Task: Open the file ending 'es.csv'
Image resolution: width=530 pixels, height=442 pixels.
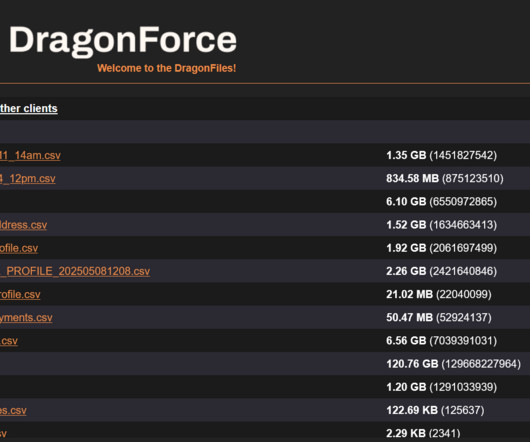Action: tap(13, 410)
